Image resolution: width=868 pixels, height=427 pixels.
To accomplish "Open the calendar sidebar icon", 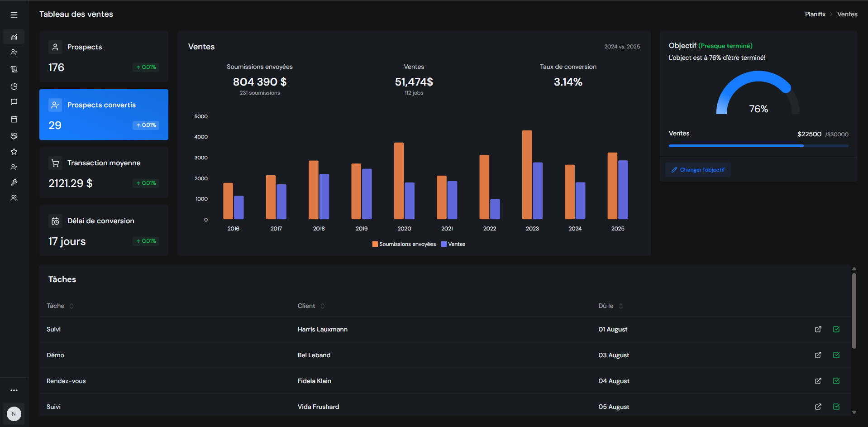I will pos(14,120).
